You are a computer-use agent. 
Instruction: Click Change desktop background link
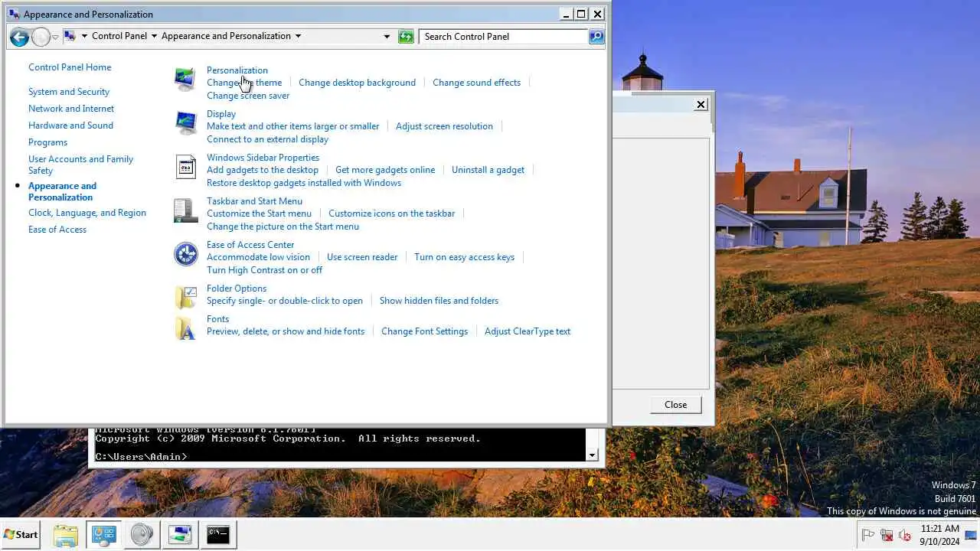[x=357, y=83]
